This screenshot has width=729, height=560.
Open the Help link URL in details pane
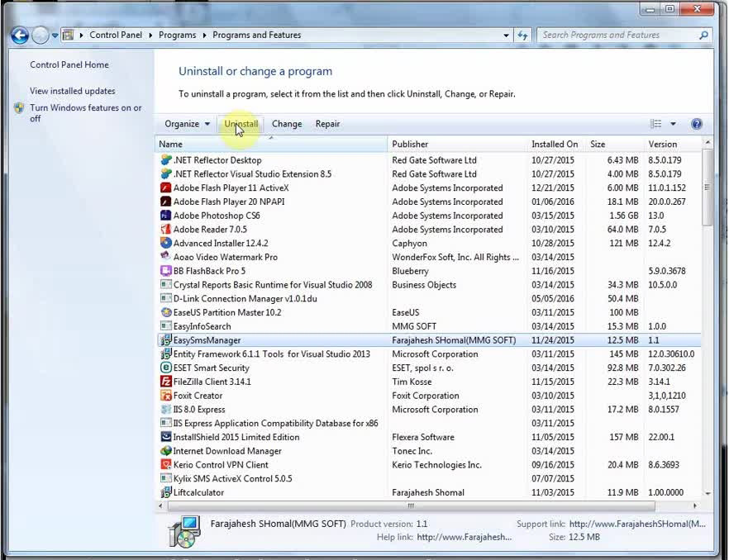tap(465, 537)
